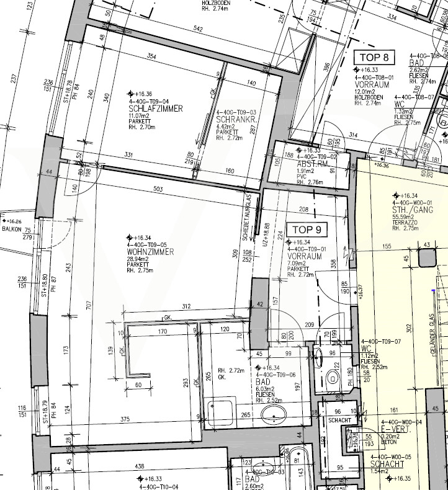Select room code 4-4OG-T09-05
This screenshot has height=490, width=448.
point(147,245)
